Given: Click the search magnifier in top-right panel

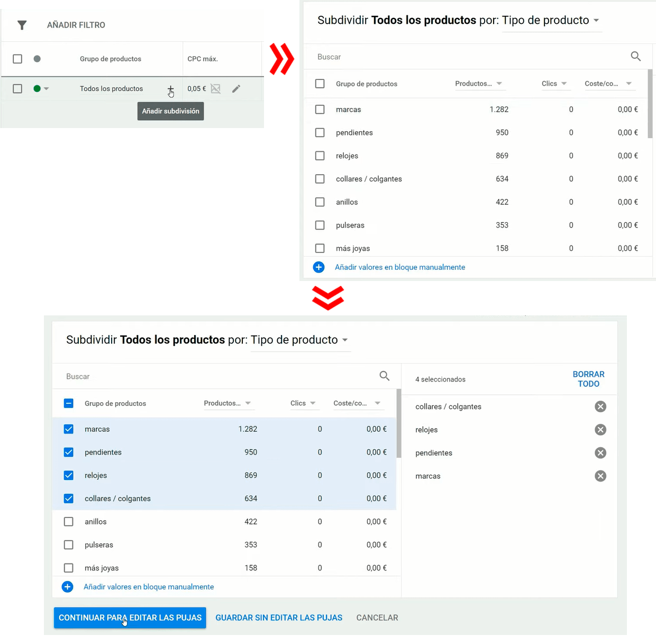Looking at the screenshot, I should (x=635, y=57).
